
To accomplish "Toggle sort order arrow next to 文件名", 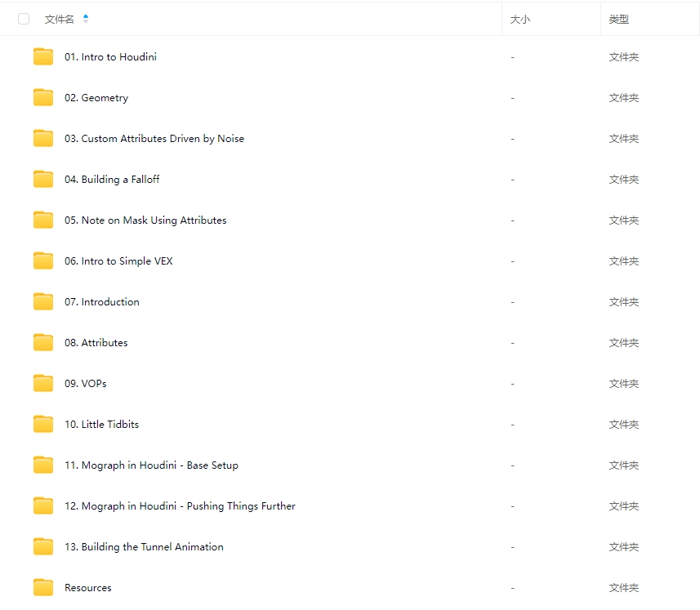I will (x=86, y=19).
